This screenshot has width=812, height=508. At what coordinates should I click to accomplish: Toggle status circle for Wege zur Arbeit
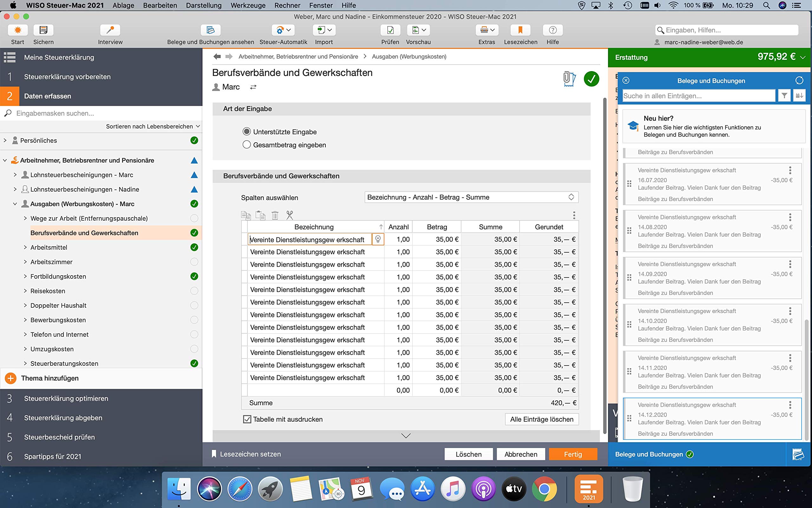pos(194,218)
